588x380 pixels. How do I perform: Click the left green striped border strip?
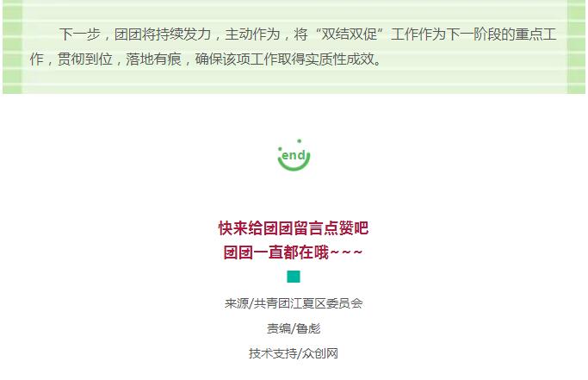click(x=12, y=47)
